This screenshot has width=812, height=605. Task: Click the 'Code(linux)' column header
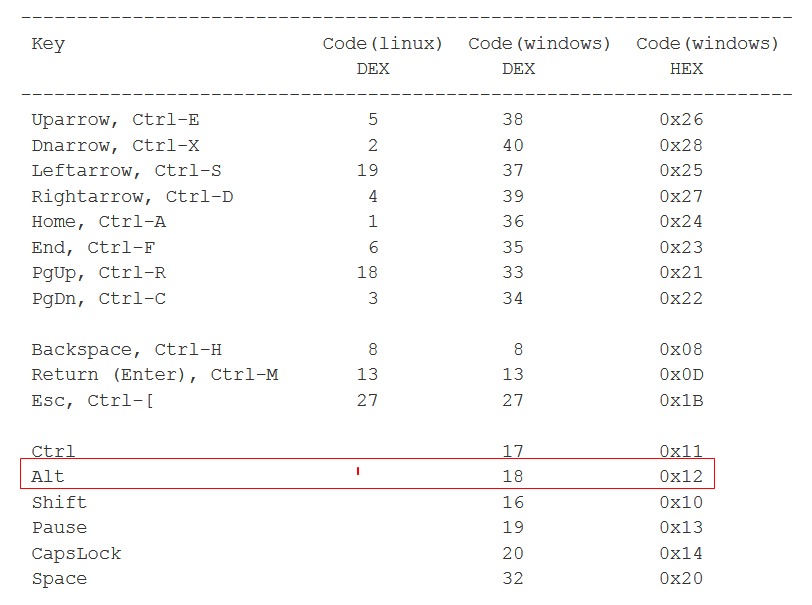pyautogui.click(x=382, y=44)
